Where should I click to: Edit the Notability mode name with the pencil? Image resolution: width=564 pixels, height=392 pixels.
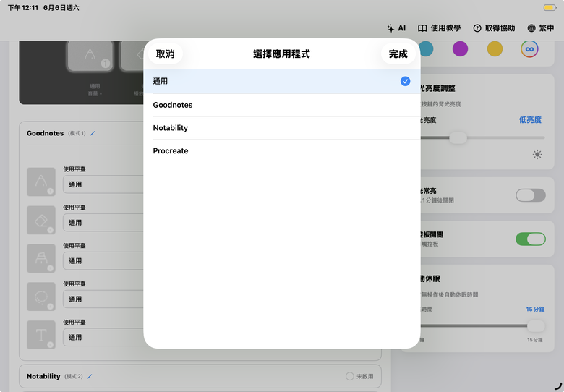(90, 377)
